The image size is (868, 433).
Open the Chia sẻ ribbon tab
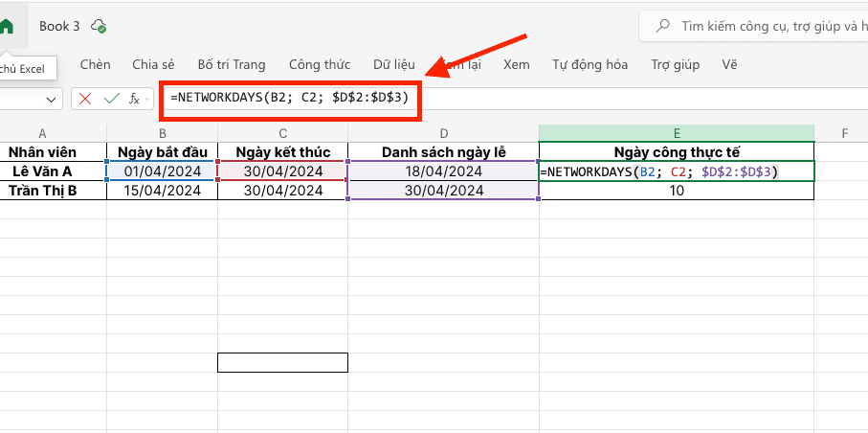pyautogui.click(x=153, y=65)
